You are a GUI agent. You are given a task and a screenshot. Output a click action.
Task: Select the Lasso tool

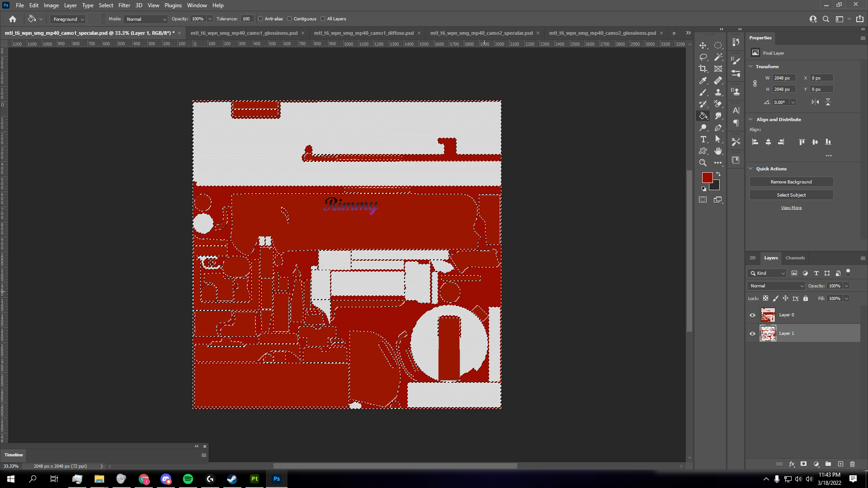click(x=703, y=57)
